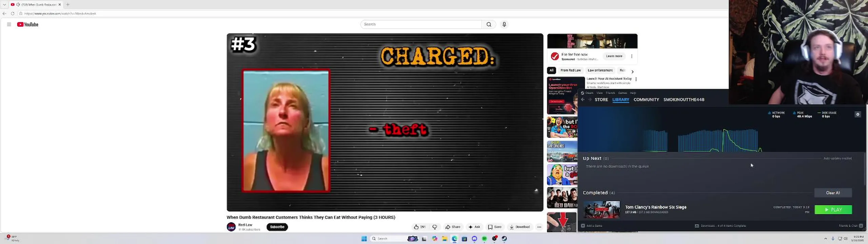Open a new browser tab
868x244 pixels.
tap(68, 4)
